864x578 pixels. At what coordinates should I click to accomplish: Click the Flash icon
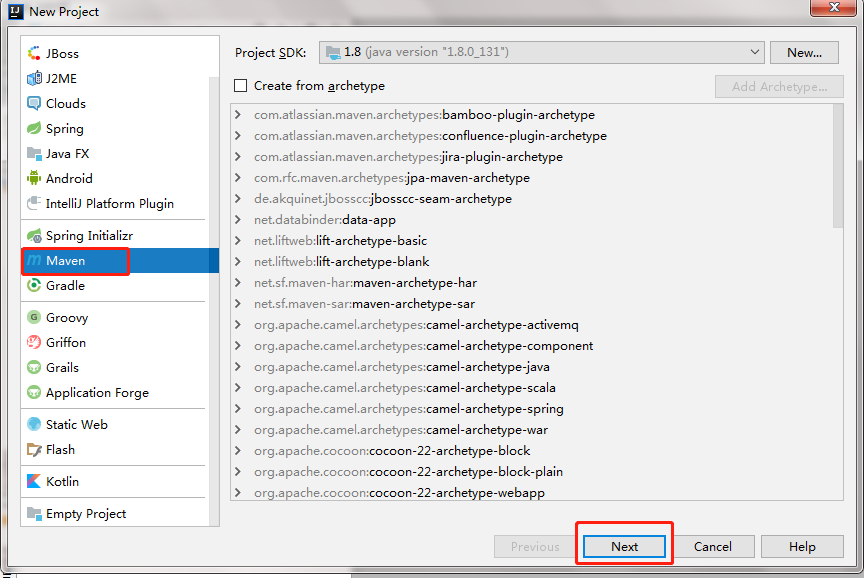(x=34, y=450)
